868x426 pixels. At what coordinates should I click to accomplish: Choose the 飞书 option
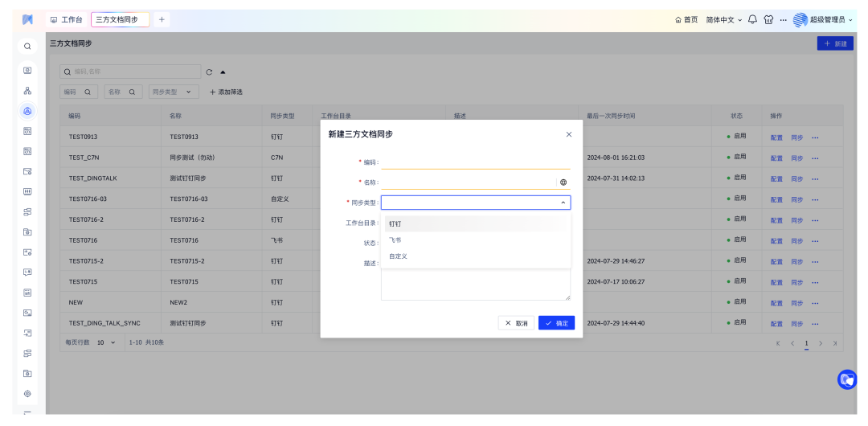pos(395,240)
